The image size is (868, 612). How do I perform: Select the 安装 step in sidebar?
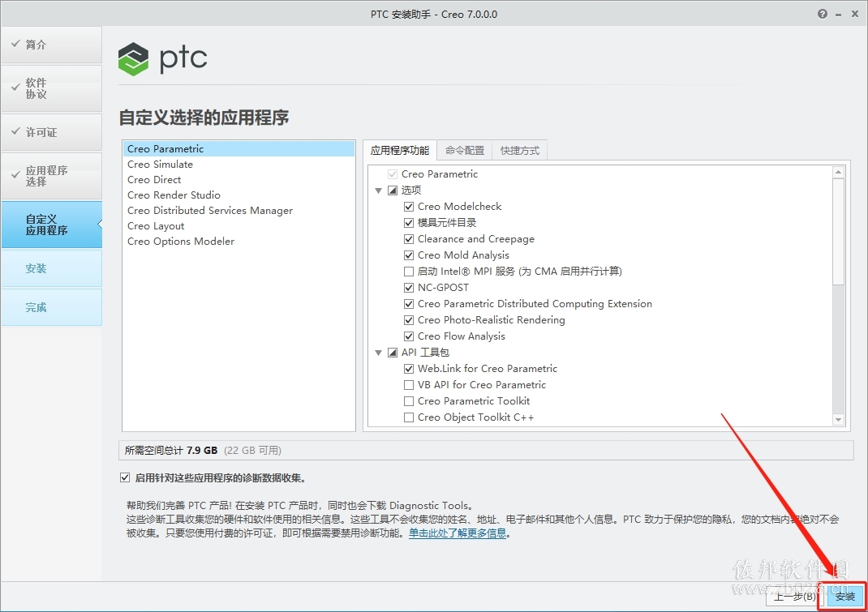point(51,268)
